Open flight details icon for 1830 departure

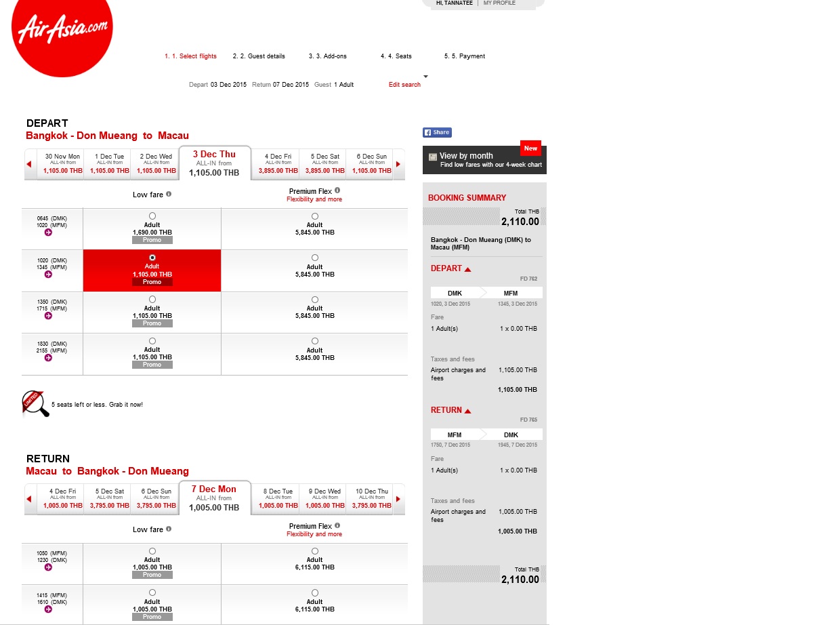48,357
